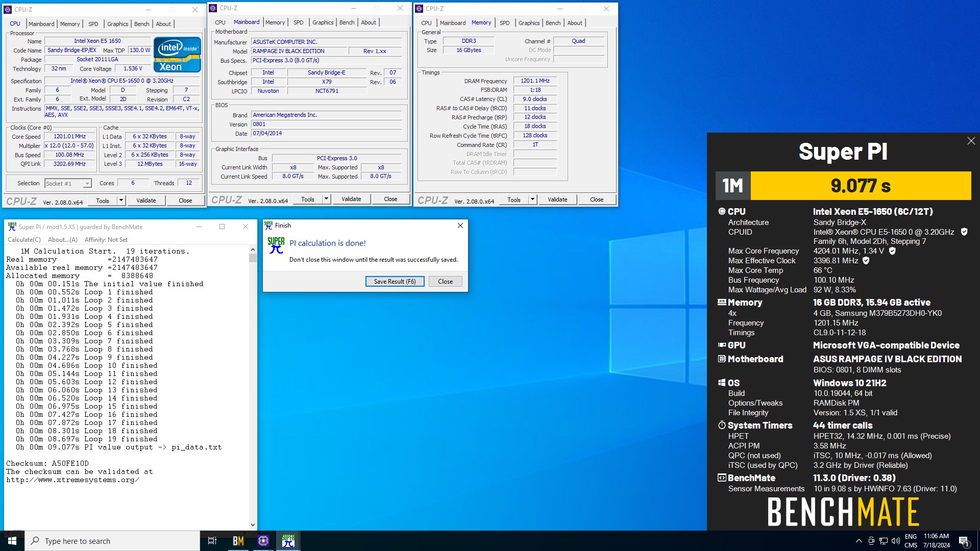This screenshot has height=551, width=980.
Task: Open Task View on the taskbar
Action: [x=212, y=541]
